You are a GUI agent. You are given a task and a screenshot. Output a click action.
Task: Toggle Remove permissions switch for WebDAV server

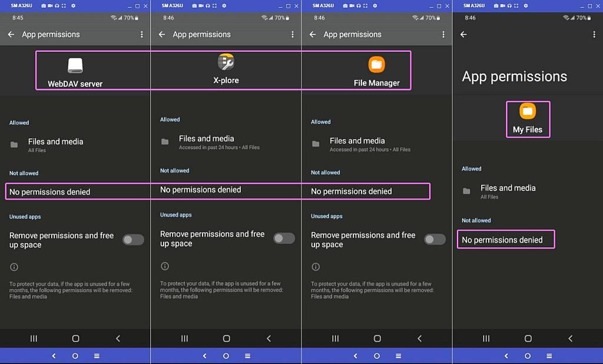pos(133,240)
